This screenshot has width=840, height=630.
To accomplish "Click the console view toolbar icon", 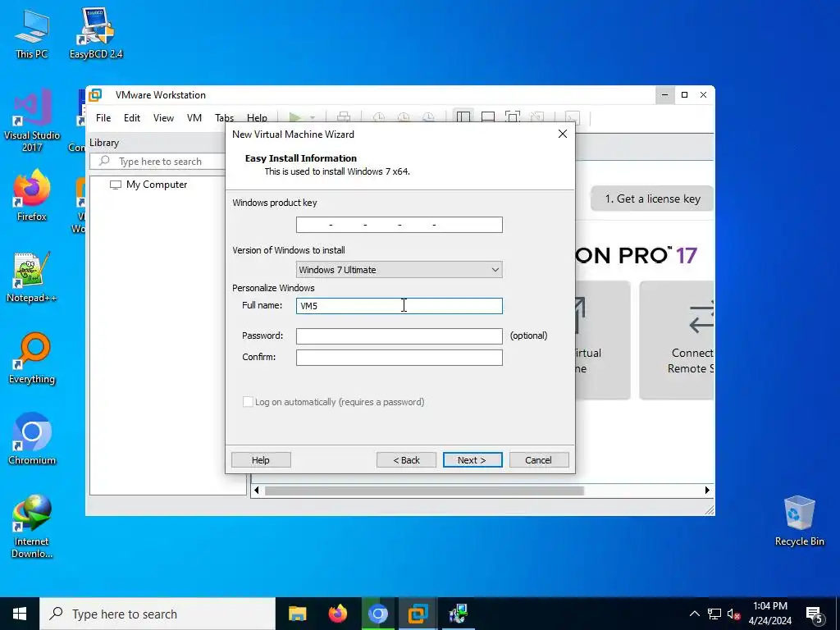I will point(572,117).
